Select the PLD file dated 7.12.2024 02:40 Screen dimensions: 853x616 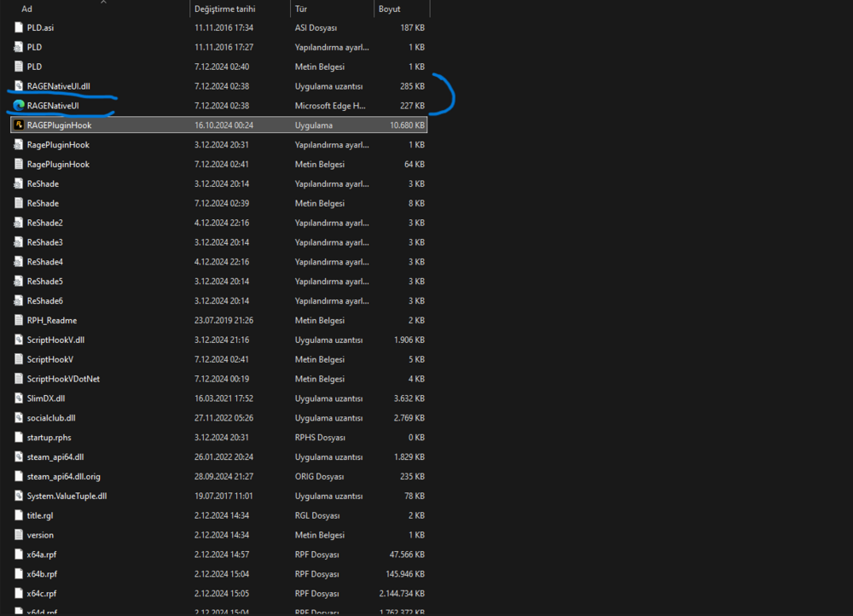tap(218, 67)
